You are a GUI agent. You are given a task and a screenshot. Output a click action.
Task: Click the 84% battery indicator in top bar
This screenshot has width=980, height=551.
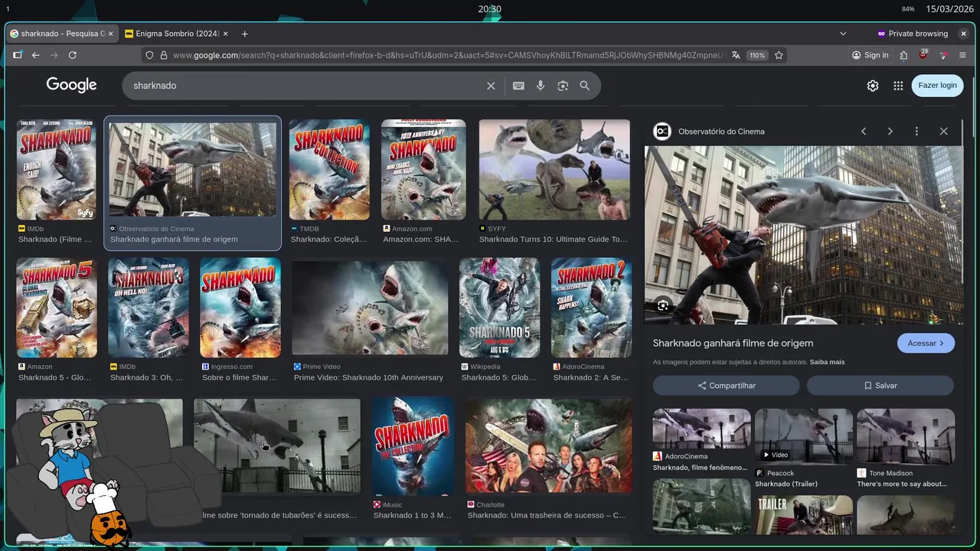point(908,9)
